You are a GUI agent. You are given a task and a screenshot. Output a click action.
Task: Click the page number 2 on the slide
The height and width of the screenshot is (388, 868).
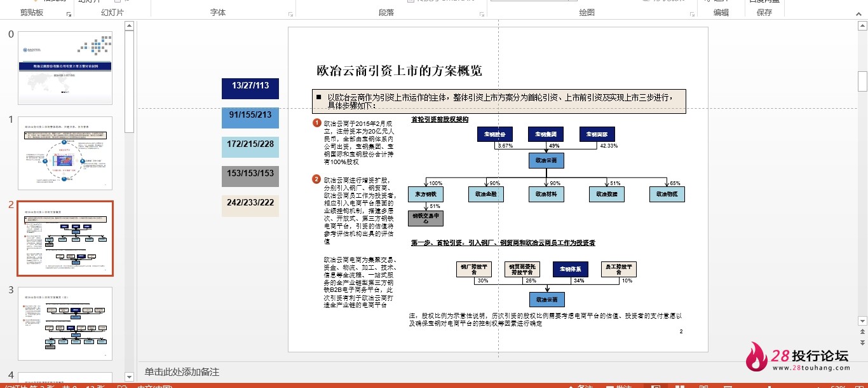(681, 331)
